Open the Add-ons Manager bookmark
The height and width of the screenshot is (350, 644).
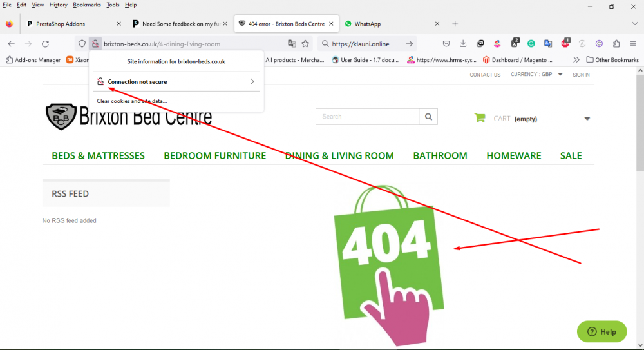point(33,60)
